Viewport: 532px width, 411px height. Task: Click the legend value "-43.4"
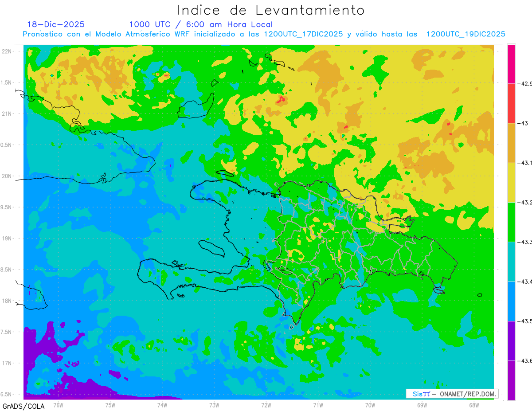(525, 282)
